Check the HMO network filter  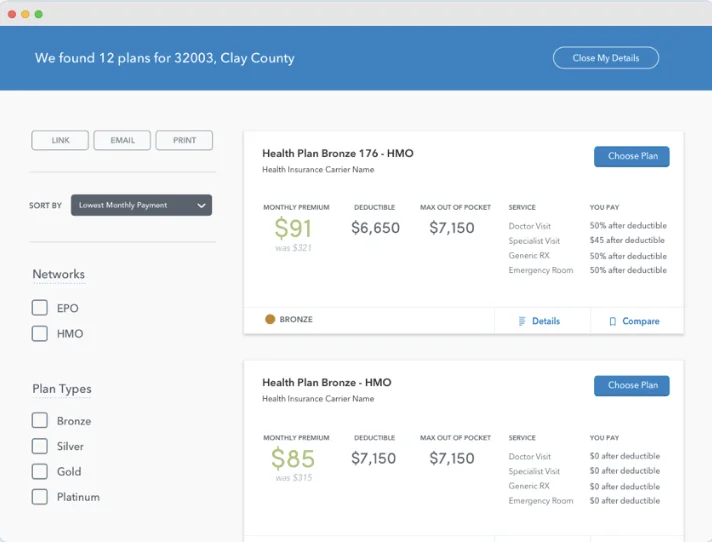point(40,334)
